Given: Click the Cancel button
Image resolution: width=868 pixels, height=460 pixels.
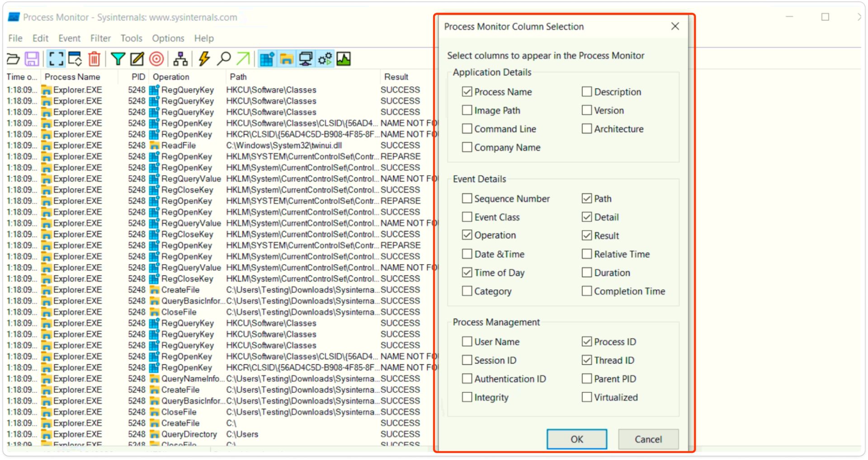Looking at the screenshot, I should pyautogui.click(x=648, y=439).
